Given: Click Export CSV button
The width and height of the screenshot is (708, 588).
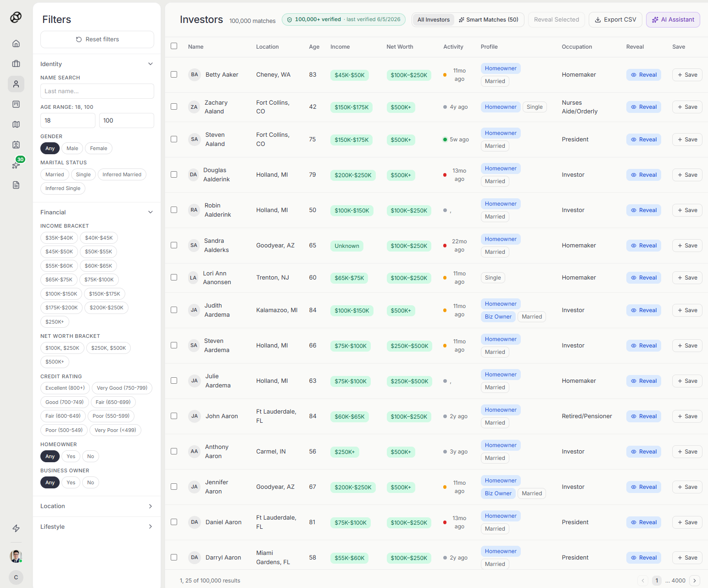Looking at the screenshot, I should (615, 20).
